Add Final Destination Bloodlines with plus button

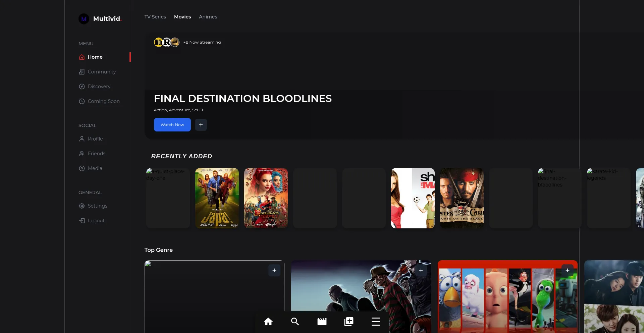[x=201, y=125]
